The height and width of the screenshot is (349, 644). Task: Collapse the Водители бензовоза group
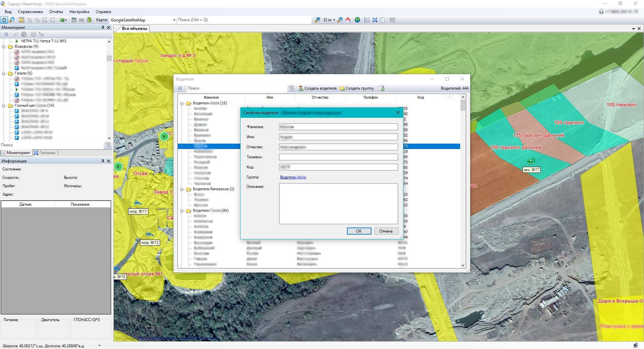click(x=182, y=189)
